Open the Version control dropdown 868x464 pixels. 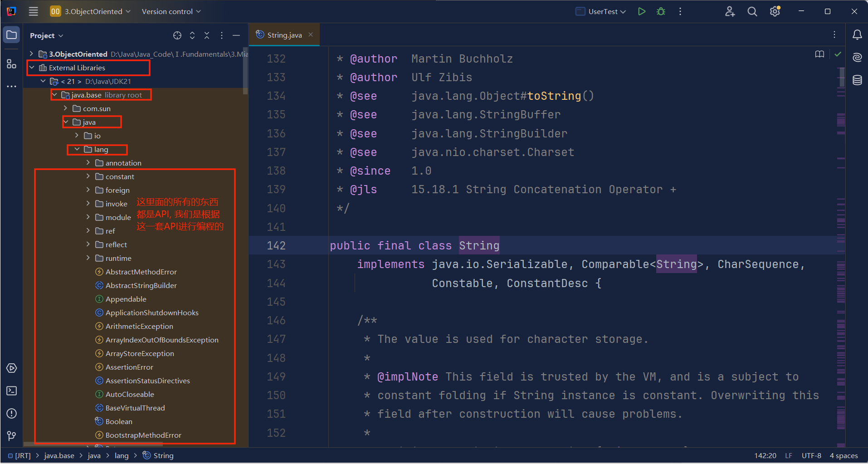point(171,11)
